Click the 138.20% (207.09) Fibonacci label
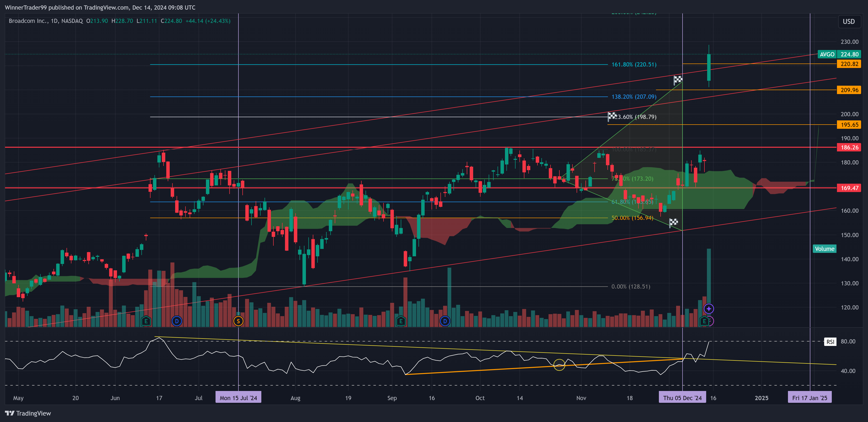This screenshot has height=422, width=868. [x=634, y=97]
